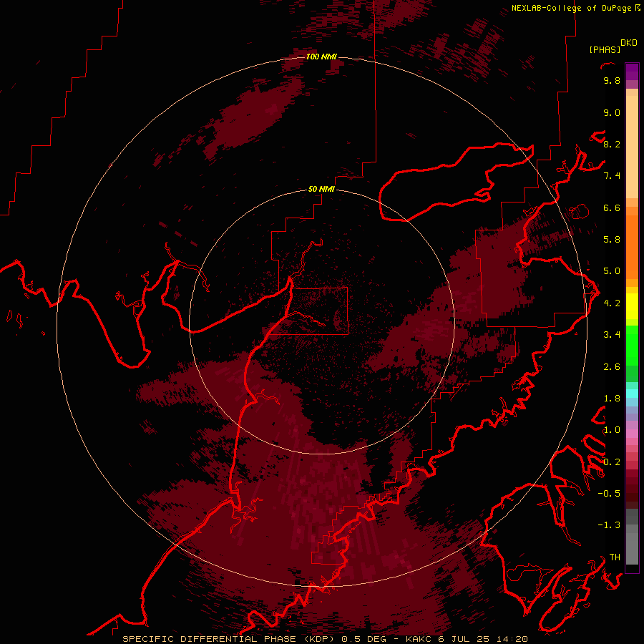
Task: Click the 9.0 scale value
Action: click(x=612, y=112)
